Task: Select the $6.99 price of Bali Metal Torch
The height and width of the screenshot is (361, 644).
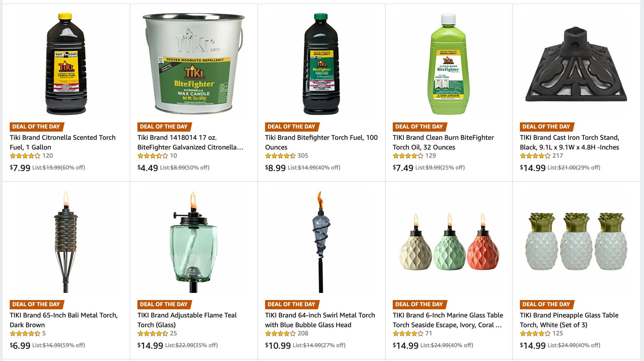Action: 20,345
